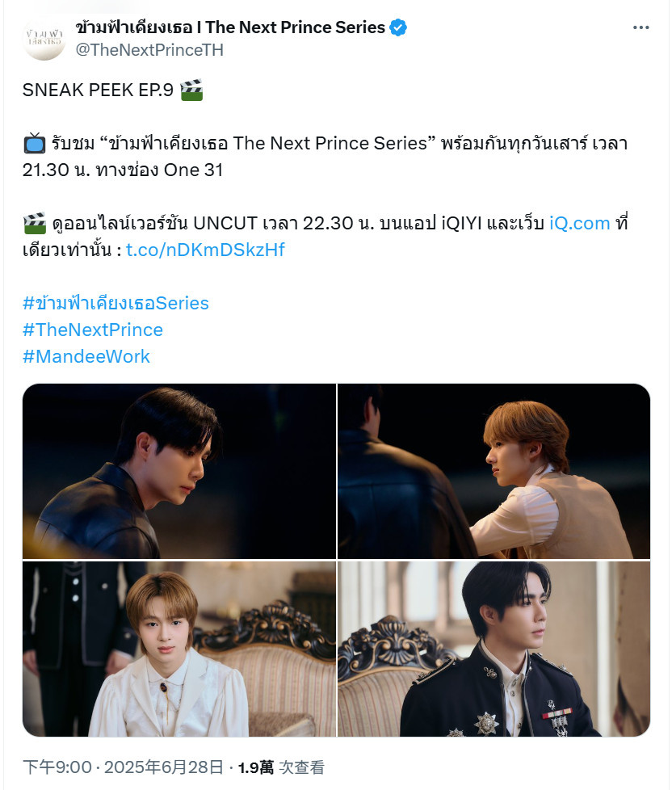Screen dimensions: 672x790
Task: Open top-right photo of man in beige vest
Action: (493, 471)
